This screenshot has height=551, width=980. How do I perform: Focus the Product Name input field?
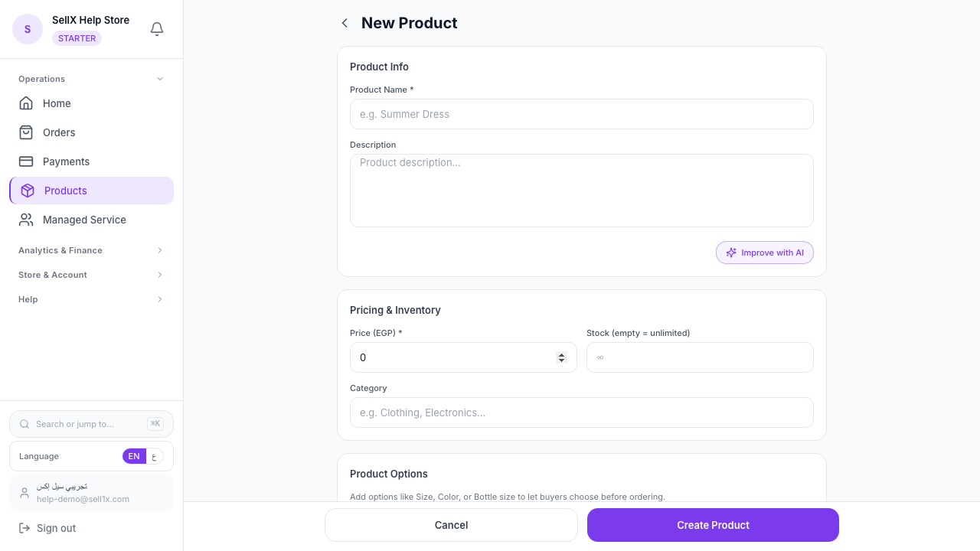[x=582, y=114]
